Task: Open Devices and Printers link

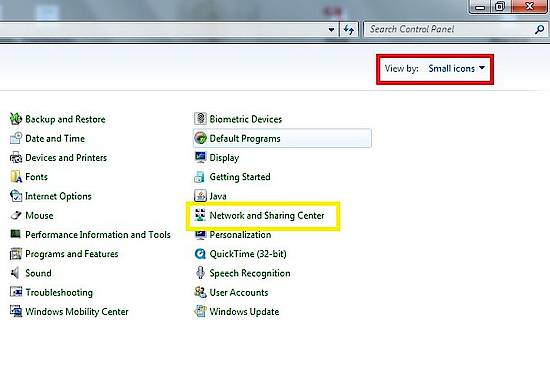Action: (66, 158)
